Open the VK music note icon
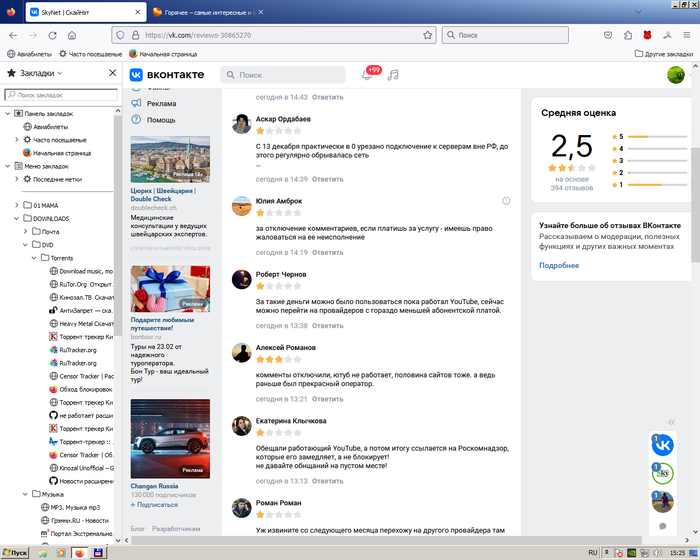700x560 pixels. click(393, 75)
